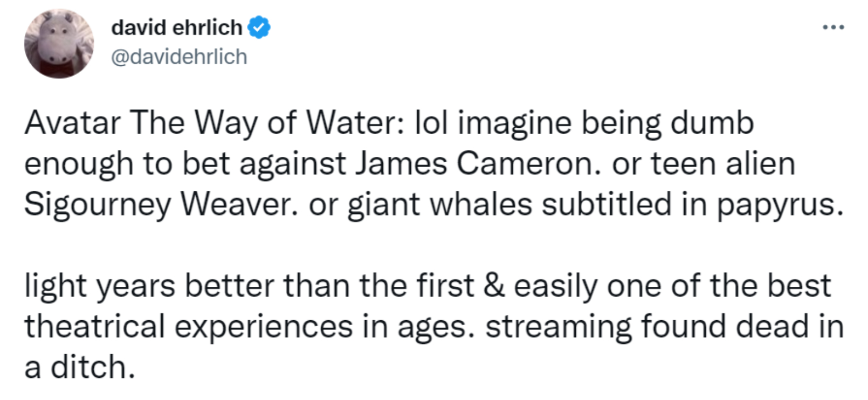Click the phrase "easily one of the best"
The width and height of the screenshot is (868, 400).
672,286
